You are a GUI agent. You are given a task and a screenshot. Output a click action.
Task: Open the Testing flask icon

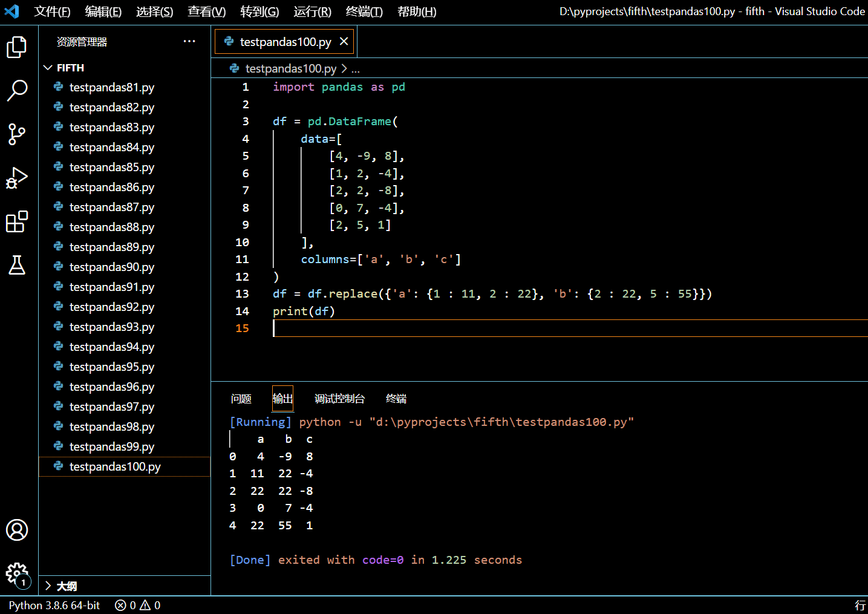point(17,265)
